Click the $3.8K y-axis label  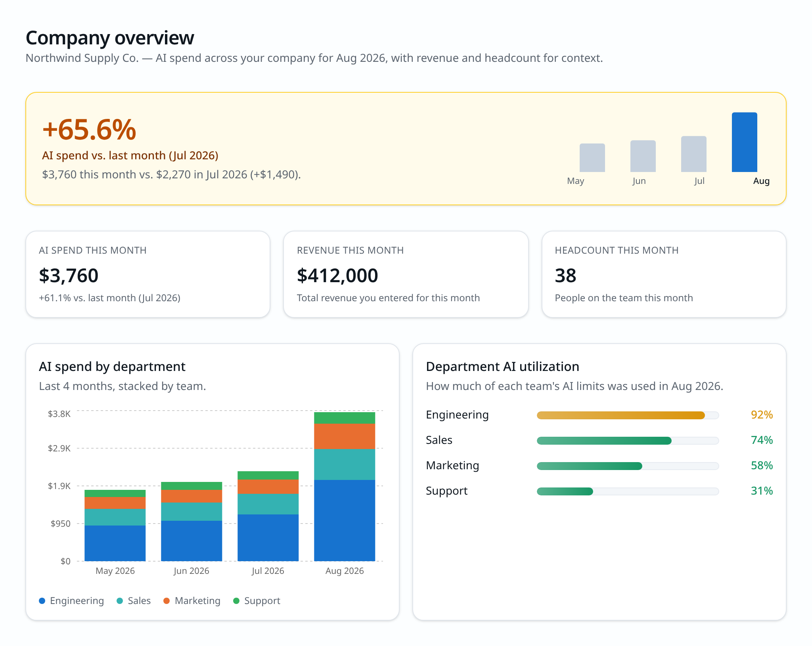point(59,414)
